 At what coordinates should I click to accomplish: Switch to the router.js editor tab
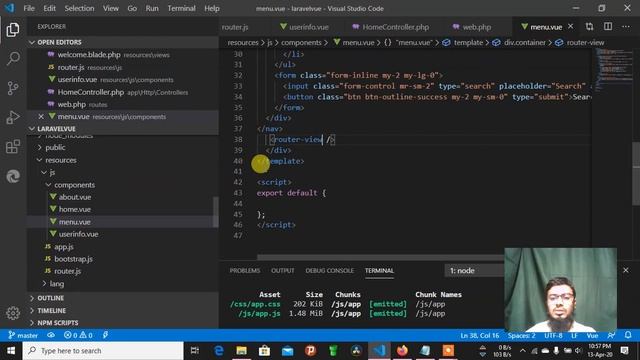[x=235, y=27]
